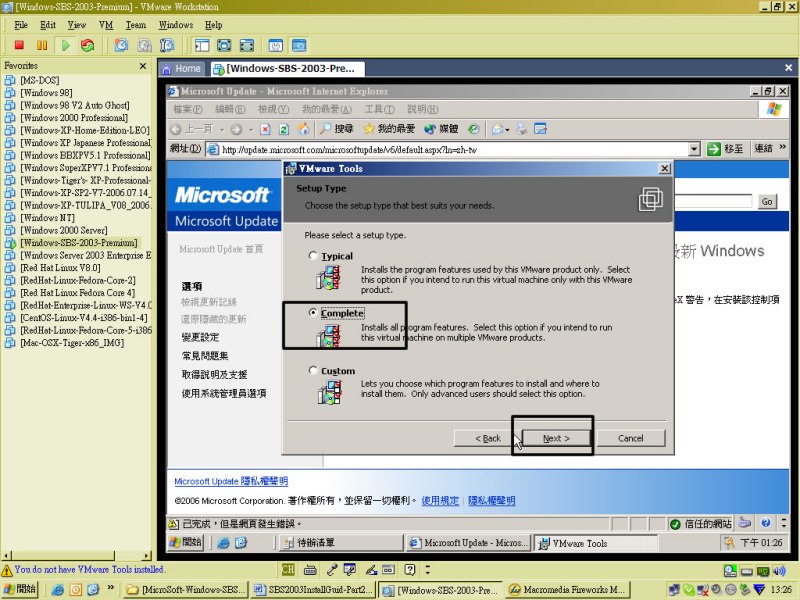This screenshot has height=600, width=800.
Task: Open the Snapshot Manager icon
Action: tap(167, 45)
